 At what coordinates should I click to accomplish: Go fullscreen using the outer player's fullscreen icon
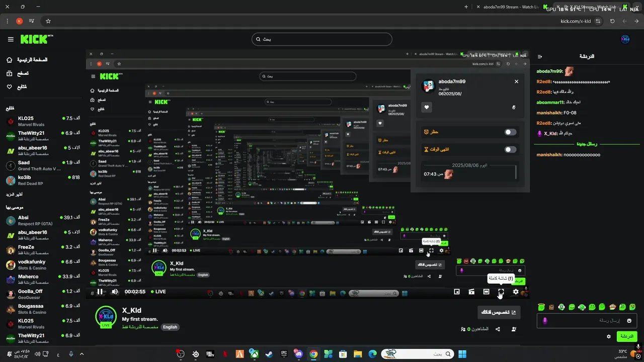tap(501, 292)
